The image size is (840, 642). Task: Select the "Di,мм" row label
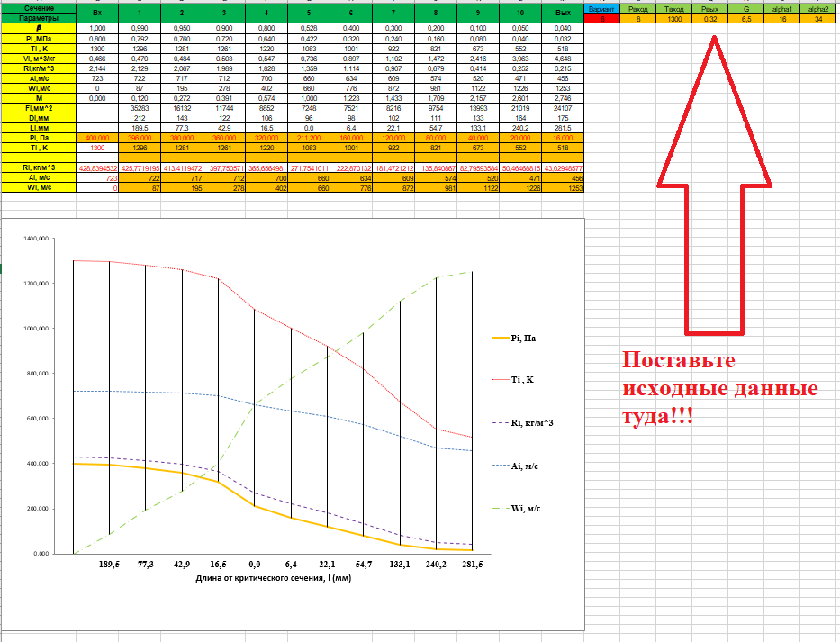tap(39, 118)
